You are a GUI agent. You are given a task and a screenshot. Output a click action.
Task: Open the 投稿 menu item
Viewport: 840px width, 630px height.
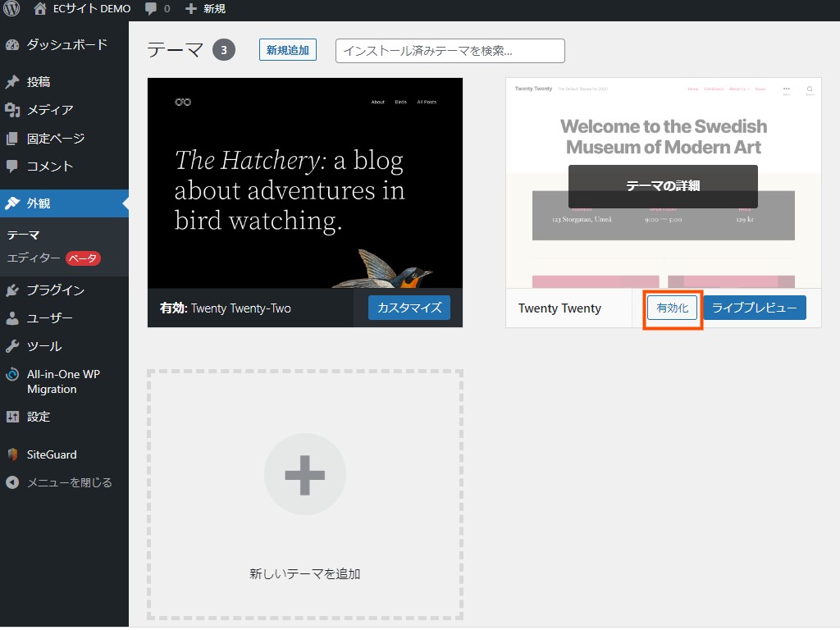[39, 82]
